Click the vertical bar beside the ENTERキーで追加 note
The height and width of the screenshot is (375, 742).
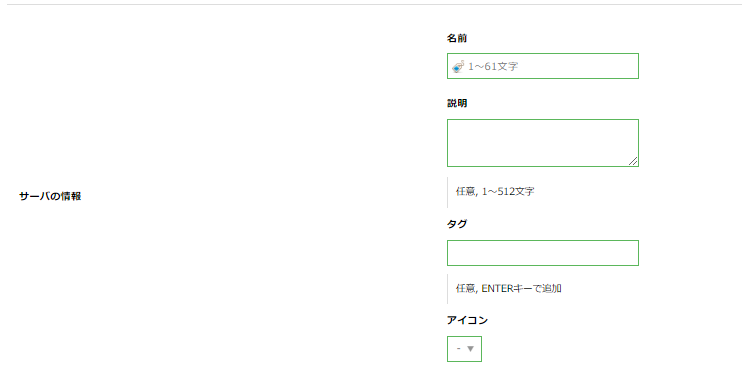(448, 289)
